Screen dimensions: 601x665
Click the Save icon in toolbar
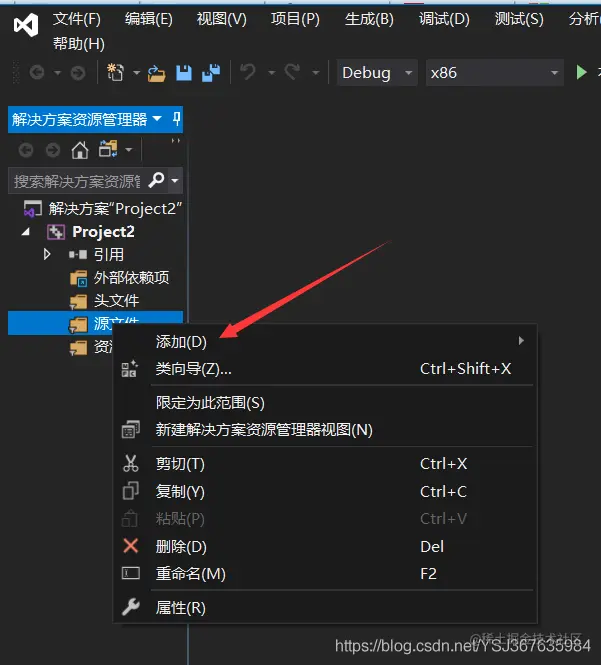[x=184, y=73]
